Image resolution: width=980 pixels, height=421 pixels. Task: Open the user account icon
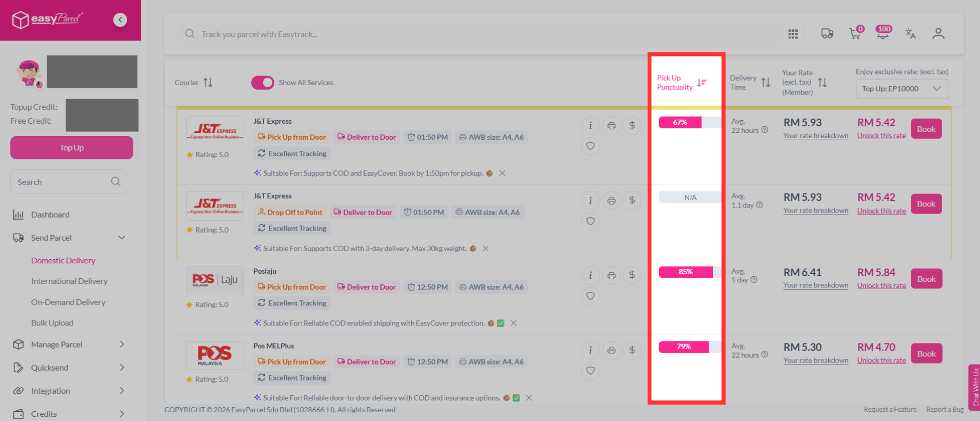pyautogui.click(x=938, y=34)
